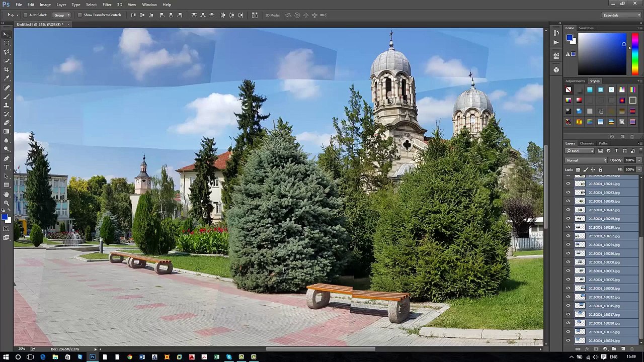
Task: Click layer 20150801_160308.jpg thumbnail
Action: pos(580,289)
